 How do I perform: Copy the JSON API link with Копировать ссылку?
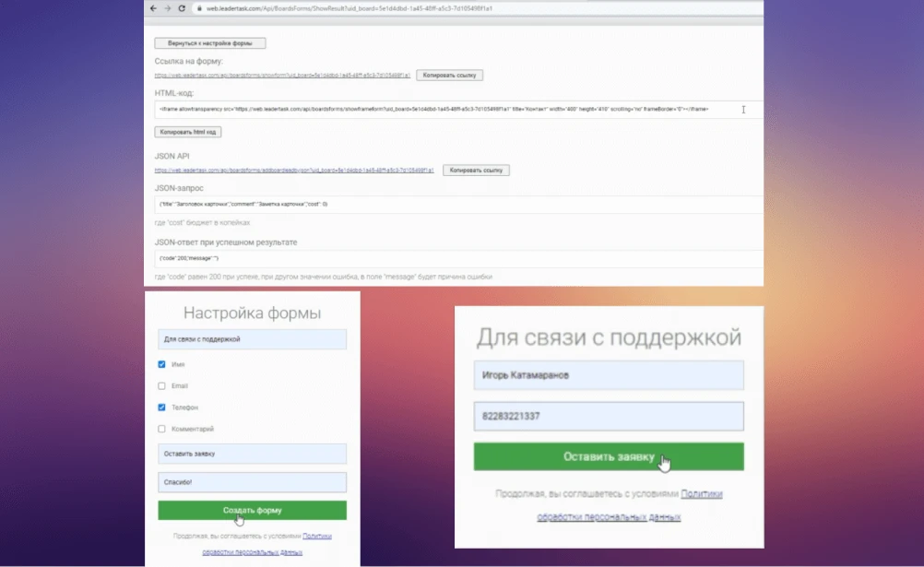coord(476,171)
